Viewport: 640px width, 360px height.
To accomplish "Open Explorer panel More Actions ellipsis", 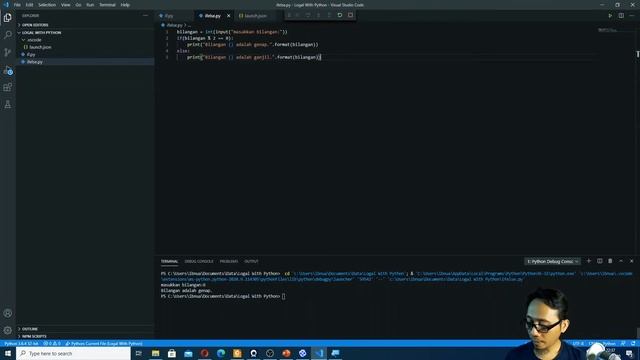I will tap(145, 16).
